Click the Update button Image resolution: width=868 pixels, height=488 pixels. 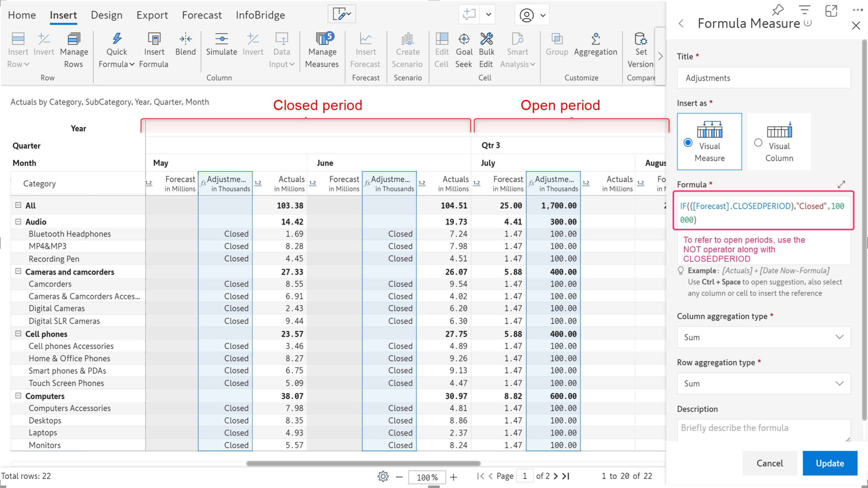[830, 463]
